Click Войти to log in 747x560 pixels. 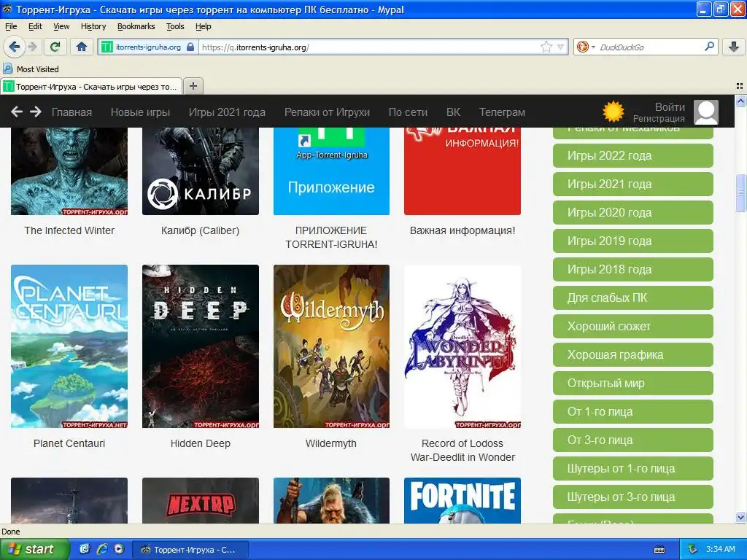(x=670, y=107)
